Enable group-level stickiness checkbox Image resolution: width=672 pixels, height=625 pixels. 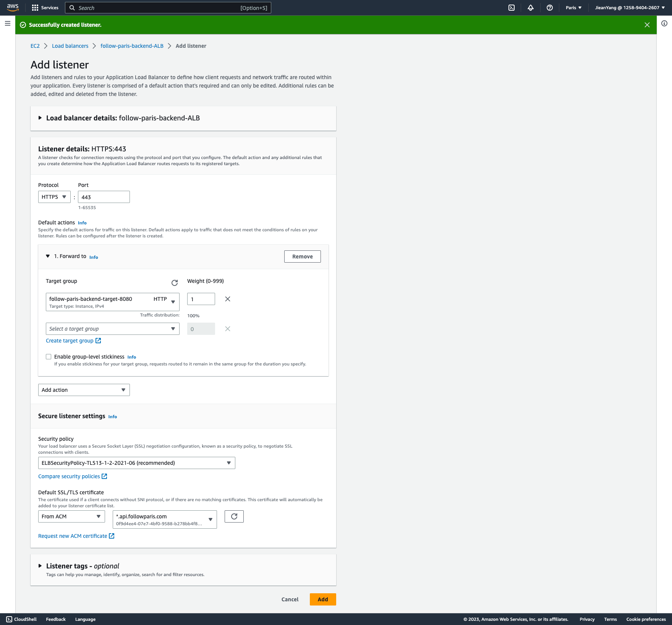[x=49, y=357]
